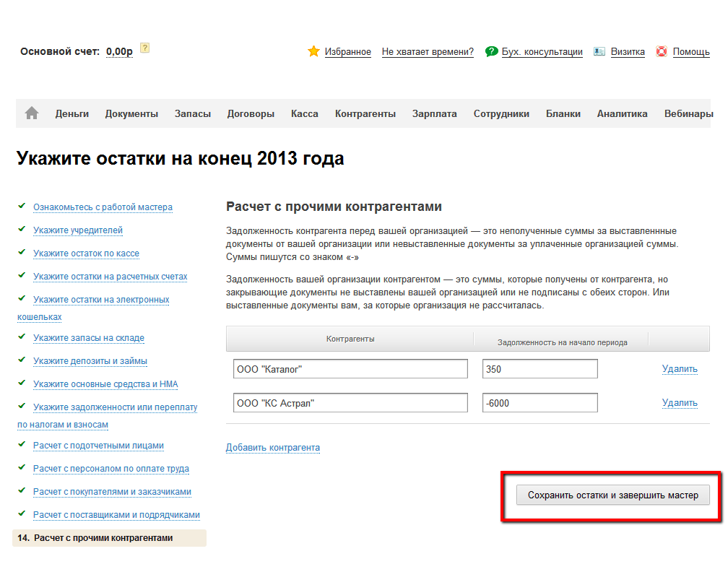
Task: Go to step 'Укажите задолженности или переплату по налогам'
Action: click(x=115, y=407)
